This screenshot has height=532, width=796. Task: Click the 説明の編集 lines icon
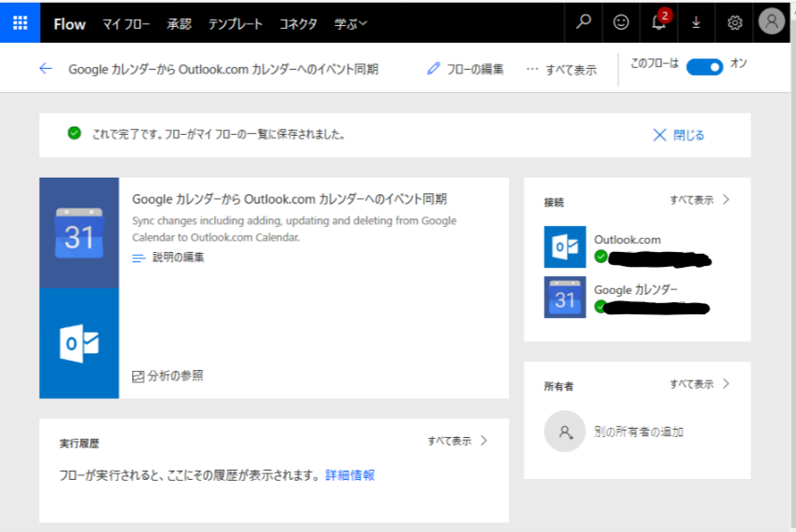click(138, 258)
